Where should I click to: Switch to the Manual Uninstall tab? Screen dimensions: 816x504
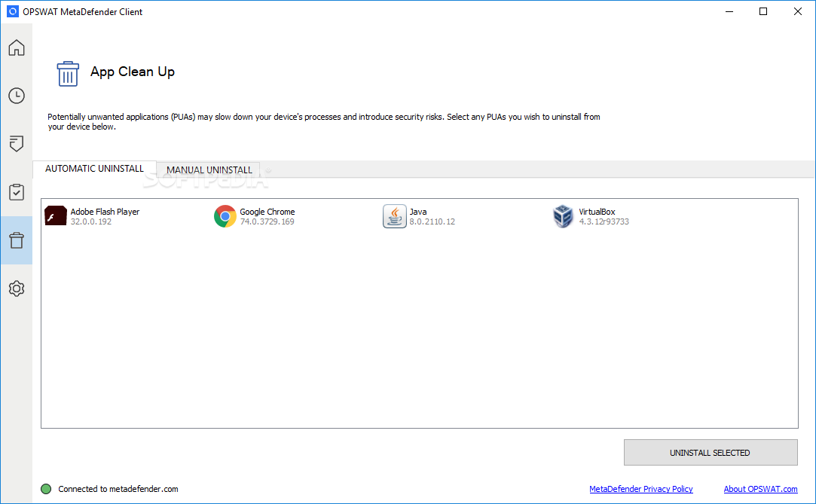click(209, 170)
